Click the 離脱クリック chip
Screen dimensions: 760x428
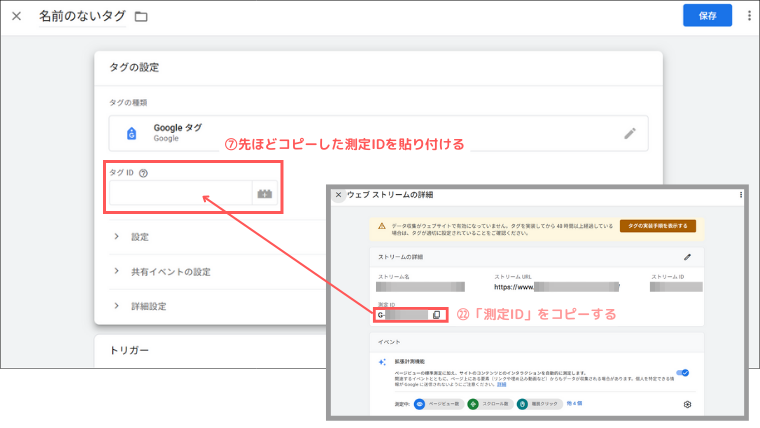pyautogui.click(x=539, y=404)
